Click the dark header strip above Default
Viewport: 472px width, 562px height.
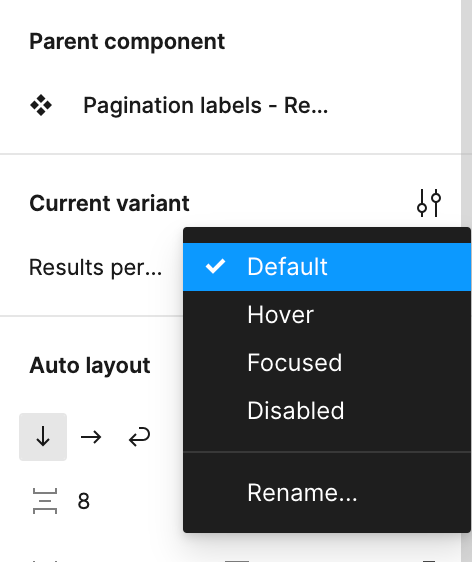[x=327, y=235]
